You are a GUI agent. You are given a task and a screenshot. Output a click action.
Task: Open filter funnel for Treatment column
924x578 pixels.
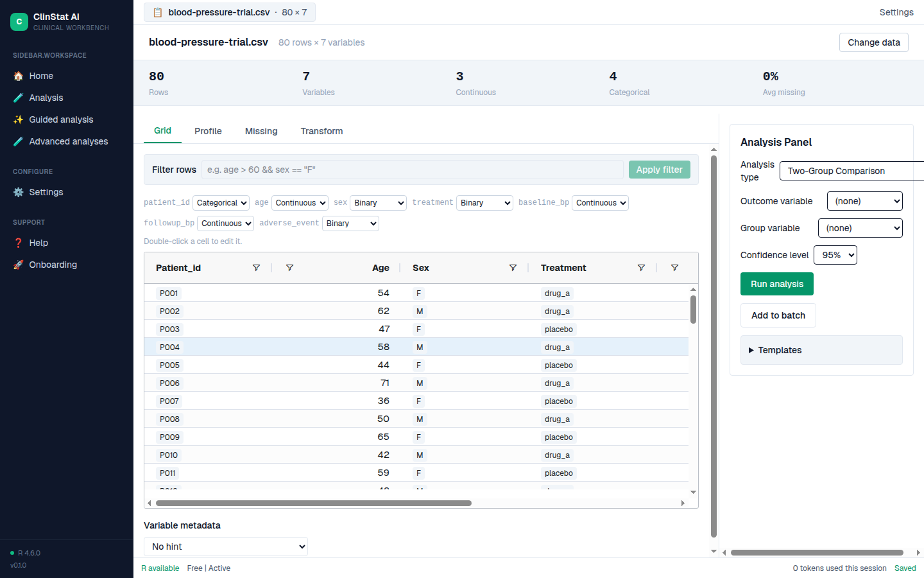pyautogui.click(x=641, y=268)
